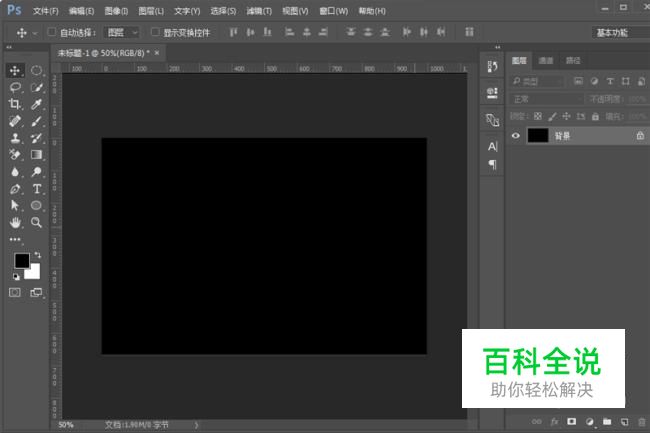Pick the Eyedropper tool

[36, 104]
